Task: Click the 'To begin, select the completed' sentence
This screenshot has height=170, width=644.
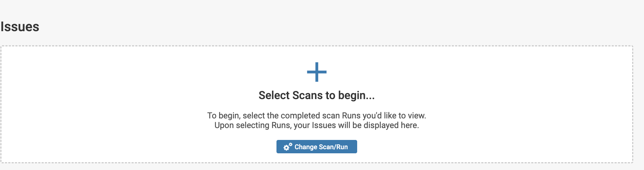Action: pyautogui.click(x=316, y=116)
